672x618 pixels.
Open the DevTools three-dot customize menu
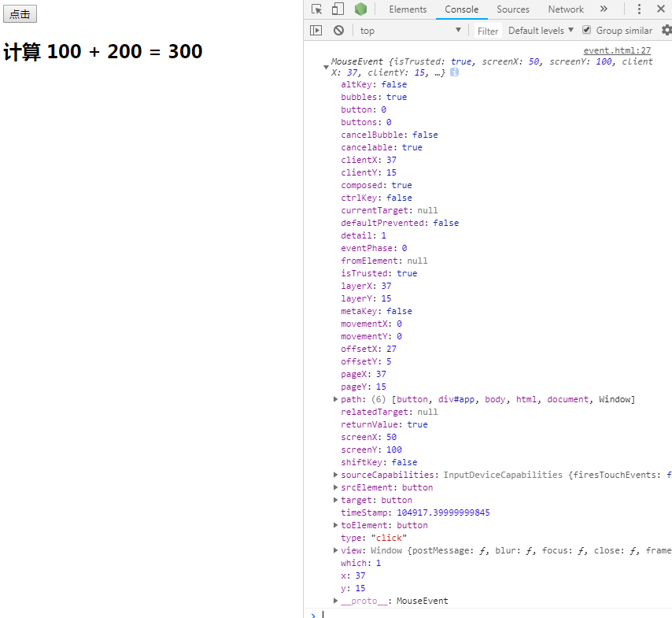(639, 9)
